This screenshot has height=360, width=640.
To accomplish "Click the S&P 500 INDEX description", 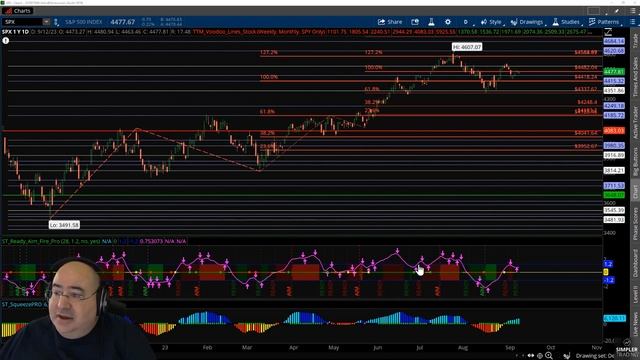I will click(x=84, y=22).
